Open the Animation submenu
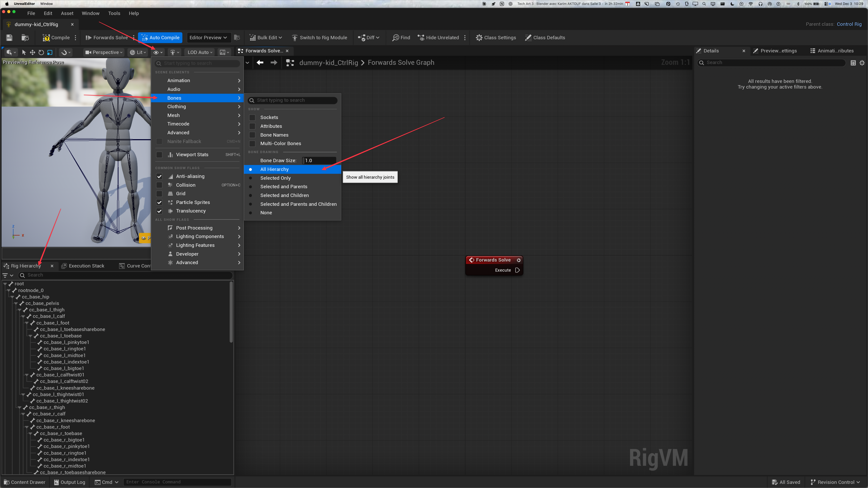 coord(197,80)
